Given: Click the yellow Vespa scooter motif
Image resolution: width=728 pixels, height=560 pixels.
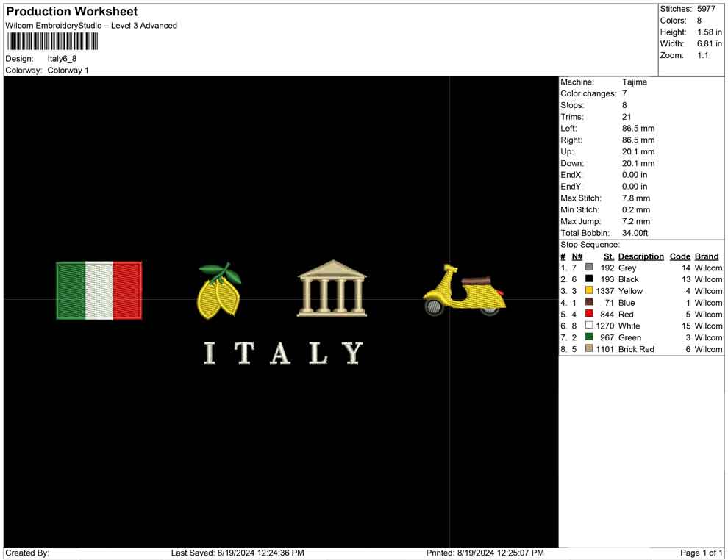Looking at the screenshot, I should pyautogui.click(x=463, y=292).
